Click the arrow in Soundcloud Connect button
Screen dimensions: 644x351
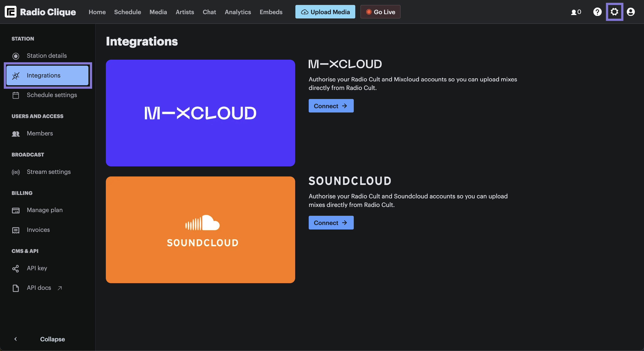[344, 222]
